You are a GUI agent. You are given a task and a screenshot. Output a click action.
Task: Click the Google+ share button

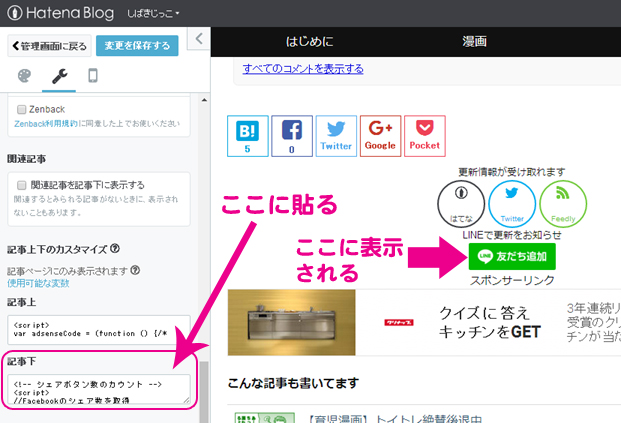click(381, 136)
